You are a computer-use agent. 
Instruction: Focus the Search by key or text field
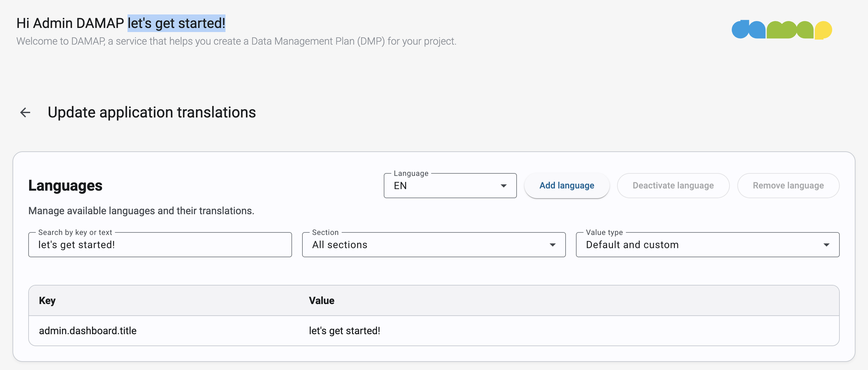point(160,245)
